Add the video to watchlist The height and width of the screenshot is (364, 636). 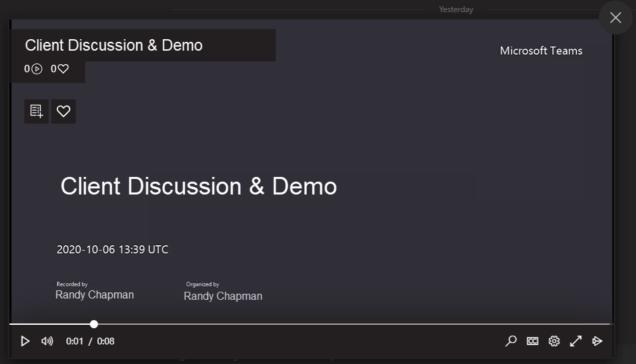point(36,111)
